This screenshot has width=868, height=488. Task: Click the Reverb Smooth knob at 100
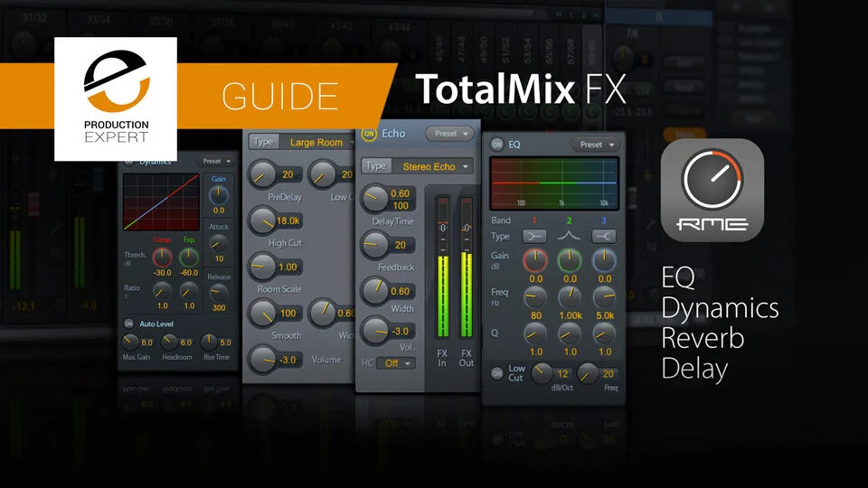(x=261, y=314)
